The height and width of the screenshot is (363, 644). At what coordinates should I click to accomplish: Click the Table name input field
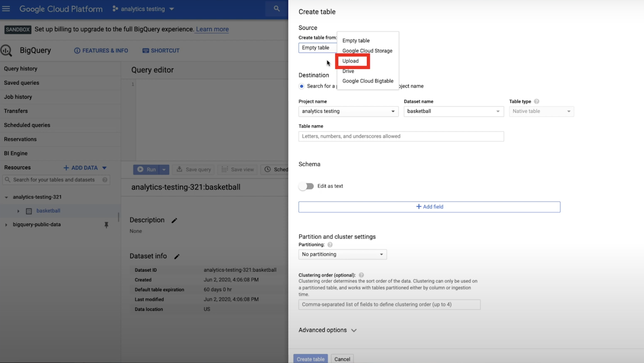click(401, 136)
